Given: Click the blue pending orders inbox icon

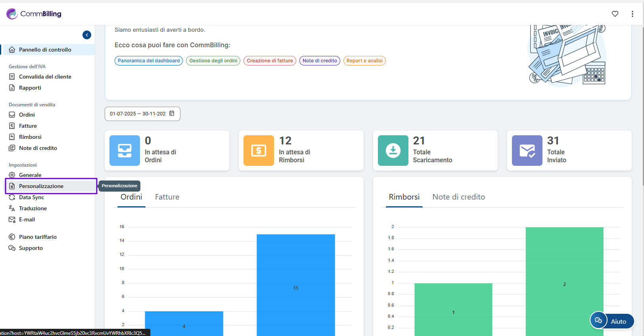Looking at the screenshot, I should click(x=125, y=150).
